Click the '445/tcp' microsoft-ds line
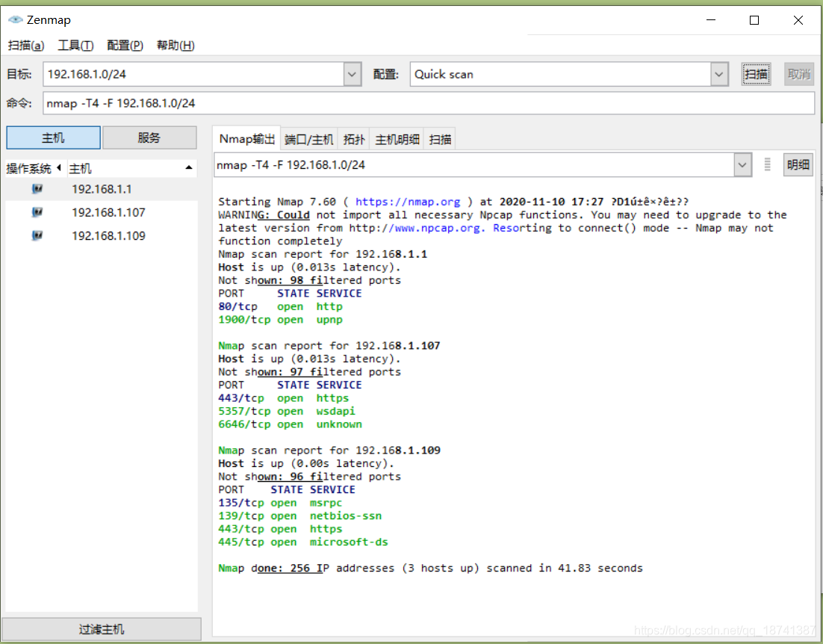 [303, 542]
